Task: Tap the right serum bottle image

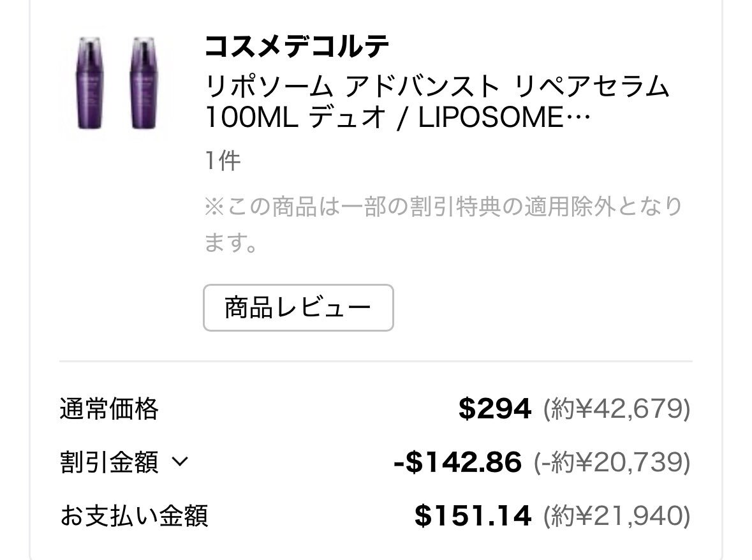Action: (x=144, y=83)
